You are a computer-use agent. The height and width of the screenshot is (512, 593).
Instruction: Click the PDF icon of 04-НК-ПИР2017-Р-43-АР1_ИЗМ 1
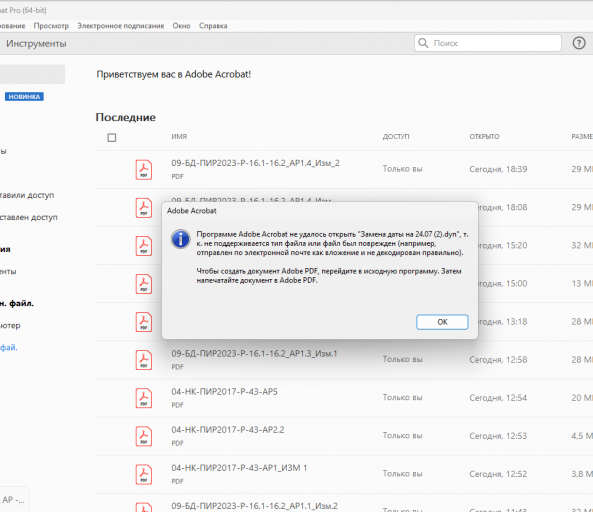144,474
